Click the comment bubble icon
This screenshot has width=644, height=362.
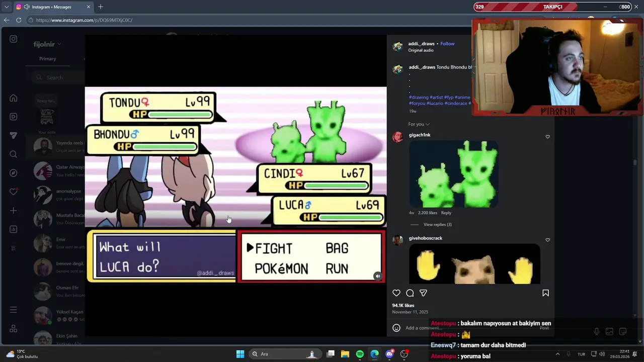[x=410, y=293]
